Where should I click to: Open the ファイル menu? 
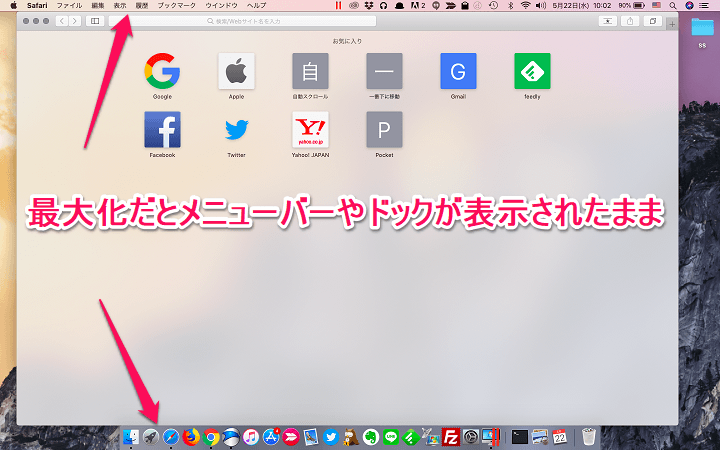(x=69, y=6)
